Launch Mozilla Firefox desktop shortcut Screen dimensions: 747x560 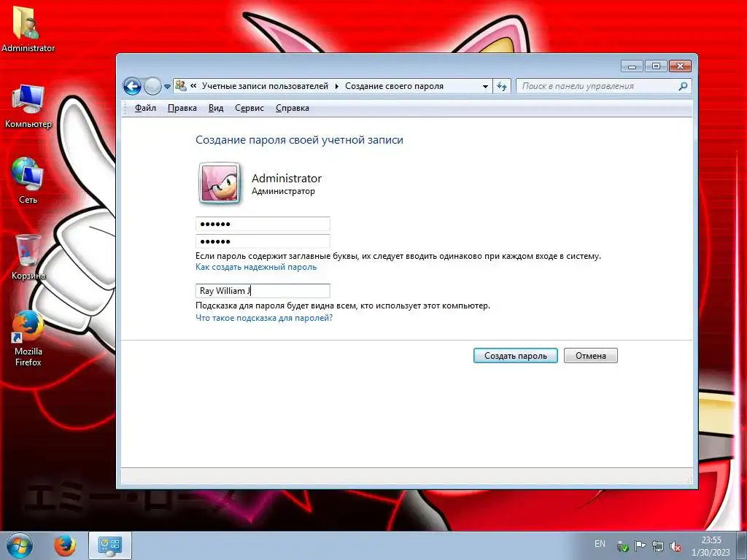[28, 338]
